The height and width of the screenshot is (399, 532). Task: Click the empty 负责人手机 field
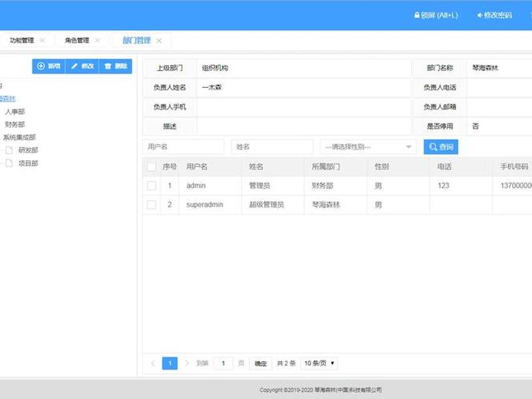pos(304,107)
